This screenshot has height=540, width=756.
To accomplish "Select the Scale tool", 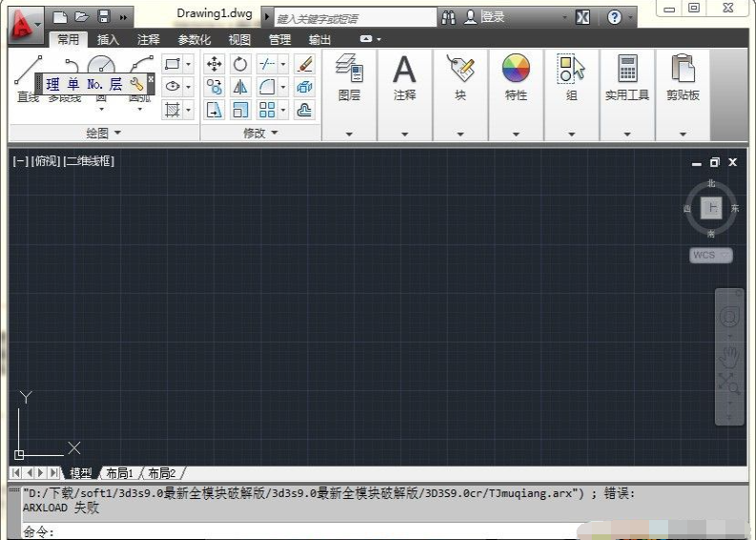I will coord(241,110).
